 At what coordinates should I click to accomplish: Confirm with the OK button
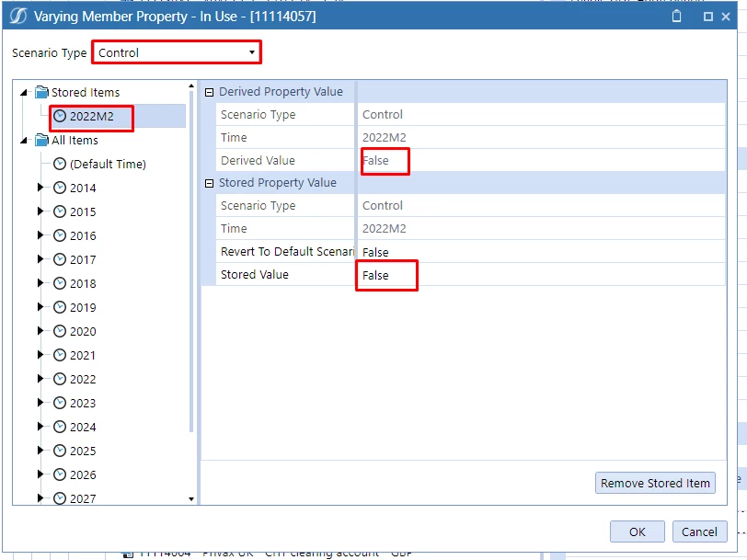[637, 531]
